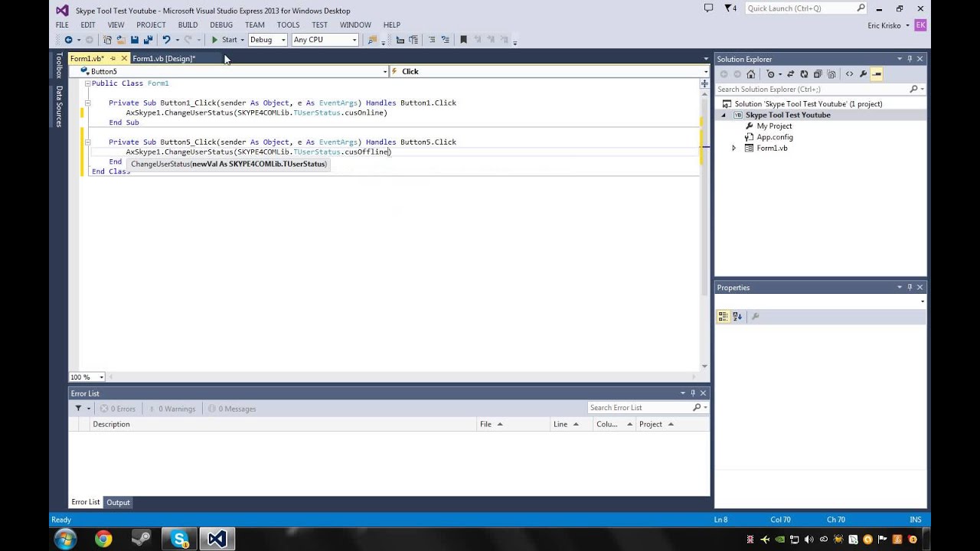Open Pending Changes Filter in Solution Explorer

pos(770,74)
